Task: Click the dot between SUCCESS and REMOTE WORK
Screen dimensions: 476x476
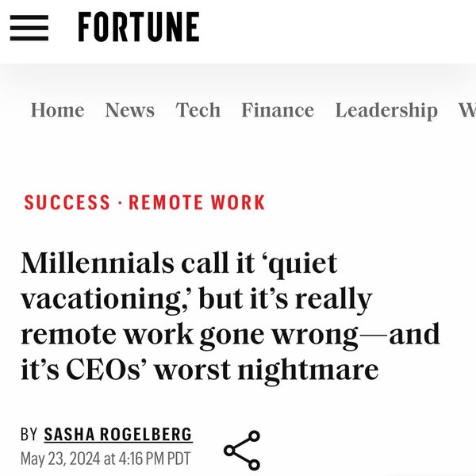Action: click(x=120, y=202)
